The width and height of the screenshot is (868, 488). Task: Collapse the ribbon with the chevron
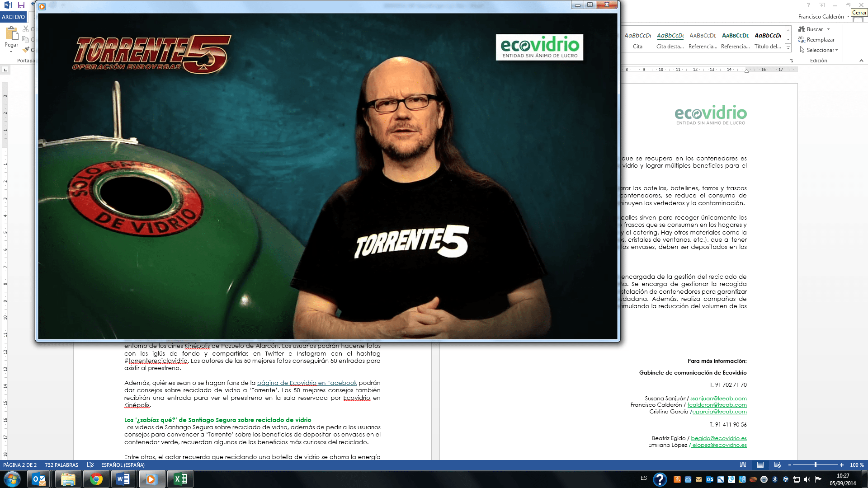click(861, 61)
